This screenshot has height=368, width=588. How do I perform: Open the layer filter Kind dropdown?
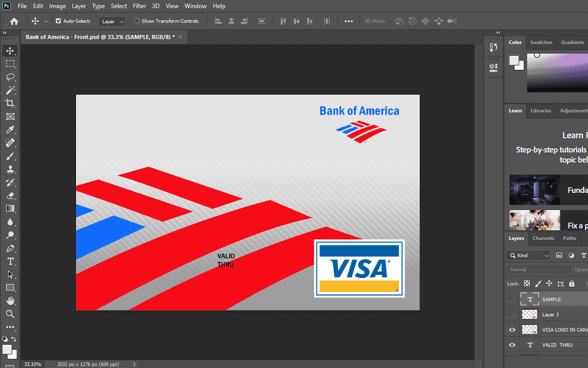coord(528,255)
